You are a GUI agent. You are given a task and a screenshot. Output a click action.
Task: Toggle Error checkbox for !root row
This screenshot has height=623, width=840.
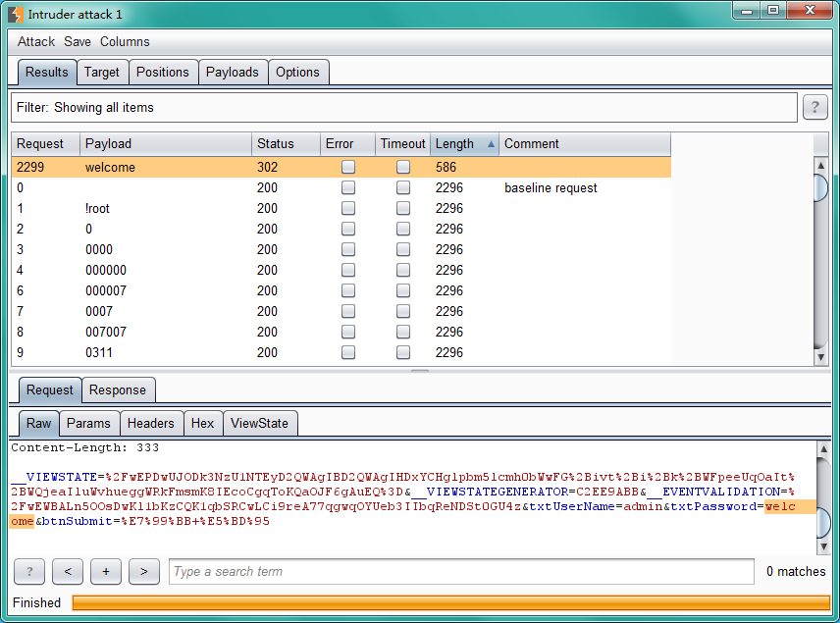348,208
